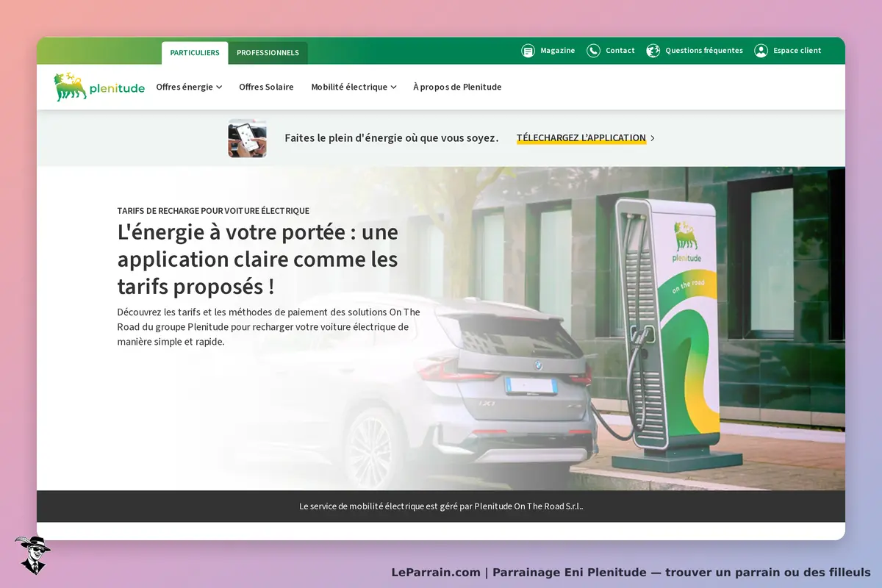Image resolution: width=882 pixels, height=588 pixels.
Task: Expand the Offres énergie dropdown menu
Action: click(x=189, y=87)
